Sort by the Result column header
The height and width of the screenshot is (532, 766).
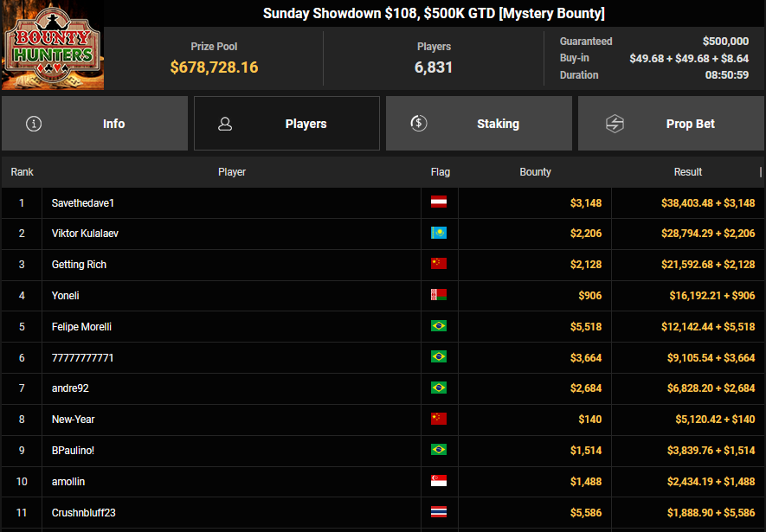(687, 172)
